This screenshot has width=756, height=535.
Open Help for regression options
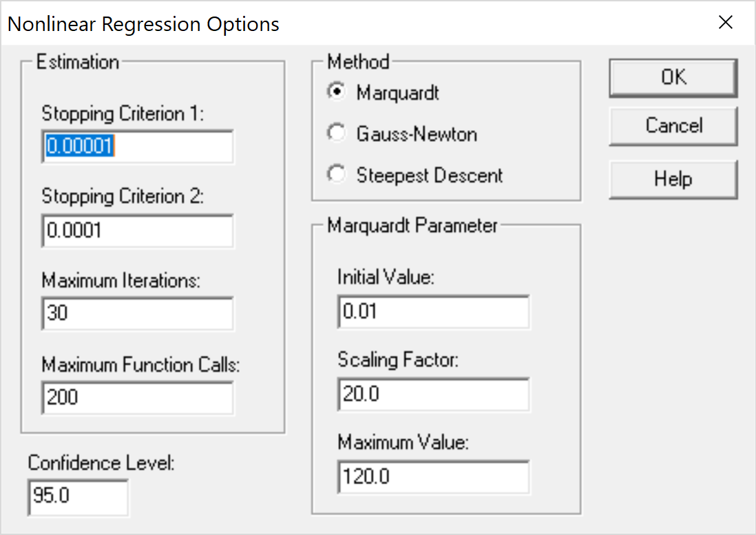(673, 179)
